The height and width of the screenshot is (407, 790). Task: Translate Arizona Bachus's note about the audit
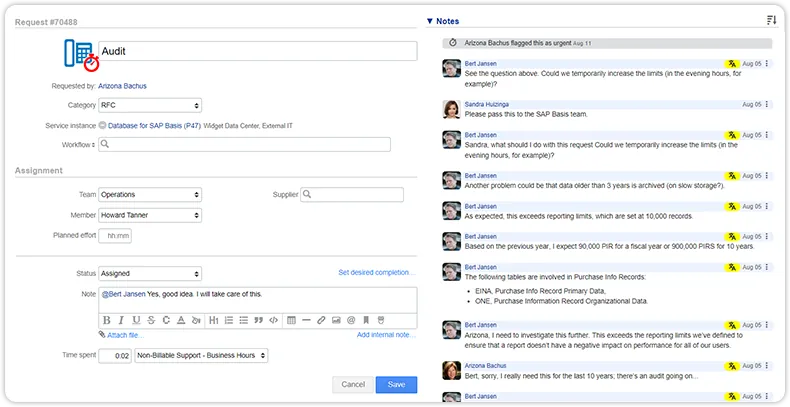[732, 366]
